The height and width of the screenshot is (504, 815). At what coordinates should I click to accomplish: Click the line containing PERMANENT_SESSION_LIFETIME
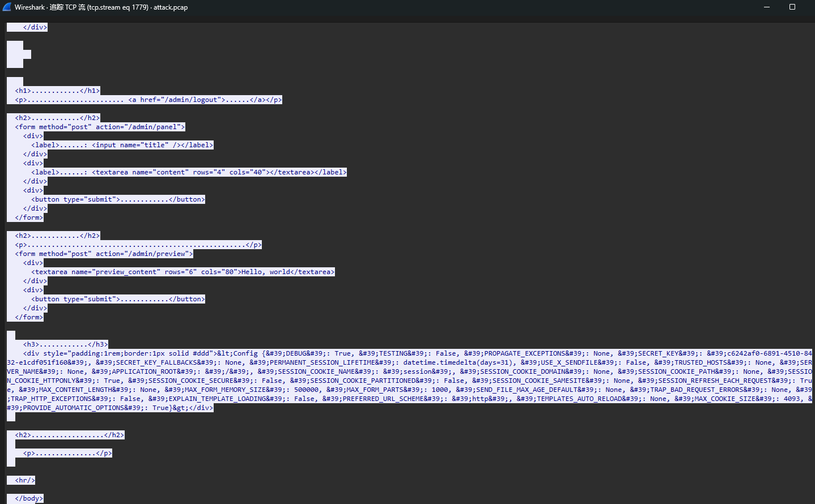(409, 362)
